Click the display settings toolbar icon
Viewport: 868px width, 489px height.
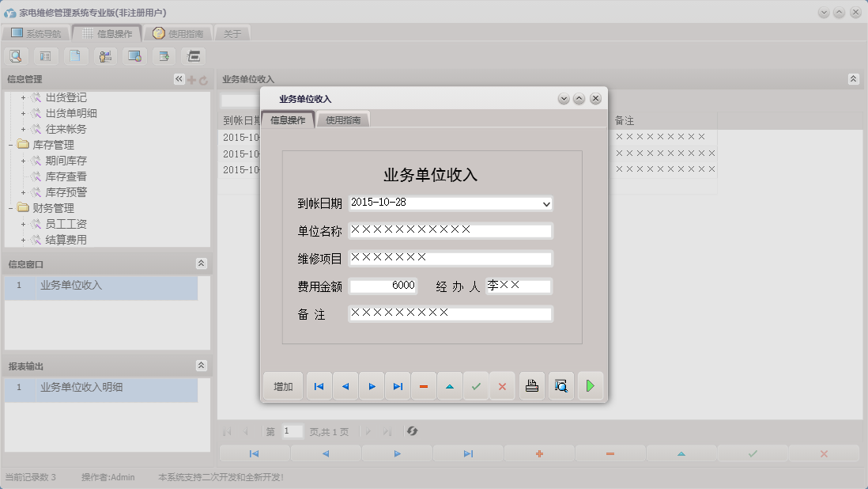point(134,55)
